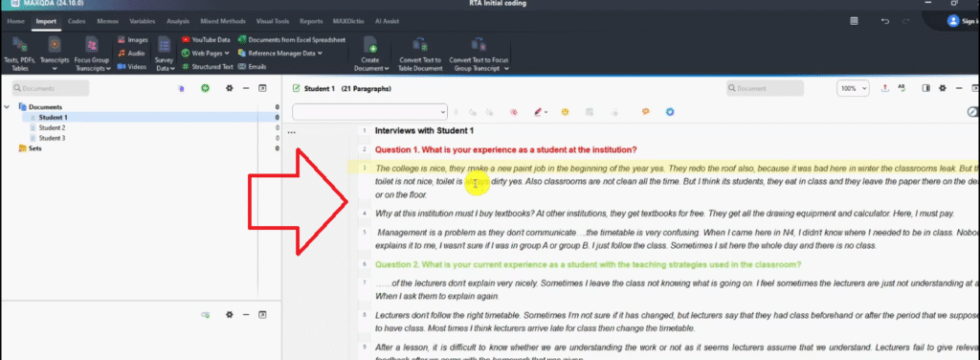
Task: Open Texts, PDFs, Tables import
Action: click(x=20, y=54)
